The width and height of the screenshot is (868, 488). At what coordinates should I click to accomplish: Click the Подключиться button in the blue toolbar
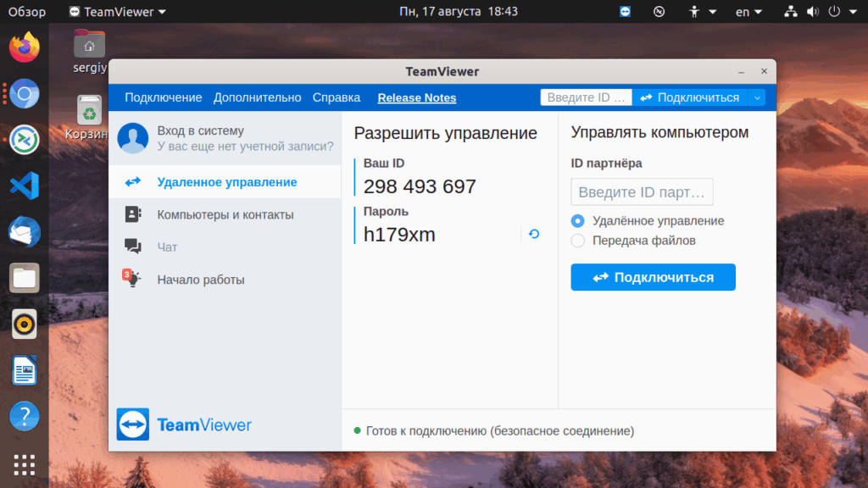pyautogui.click(x=690, y=98)
